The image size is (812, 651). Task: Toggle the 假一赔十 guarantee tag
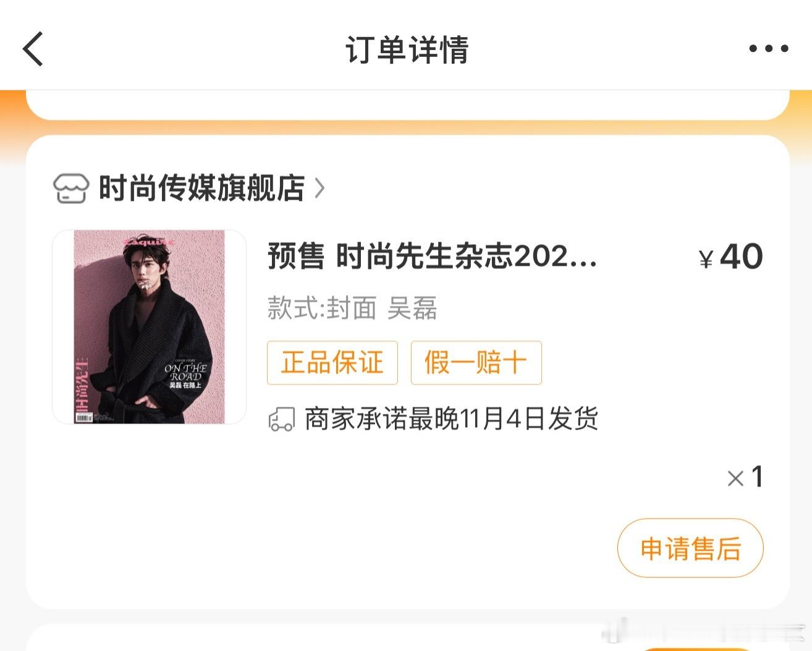point(476,363)
